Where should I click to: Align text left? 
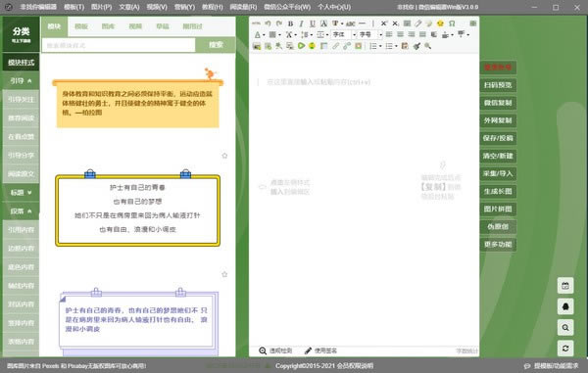click(x=389, y=34)
